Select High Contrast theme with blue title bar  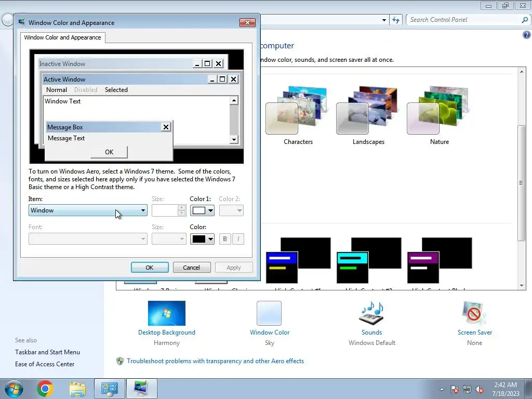click(298, 260)
